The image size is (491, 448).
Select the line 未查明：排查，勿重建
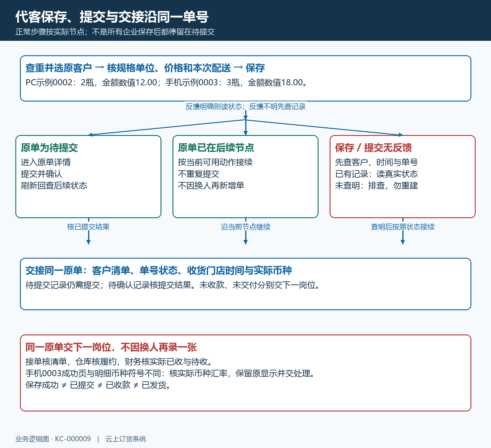pos(377,185)
